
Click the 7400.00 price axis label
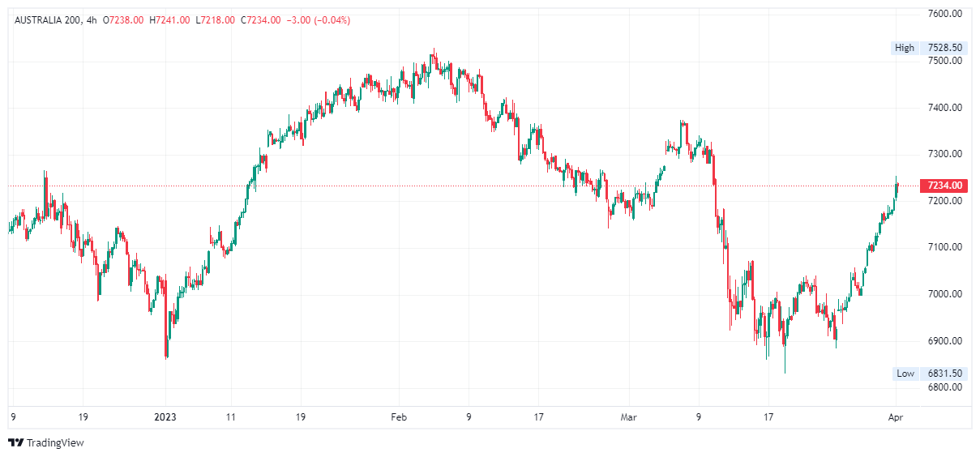click(x=944, y=108)
